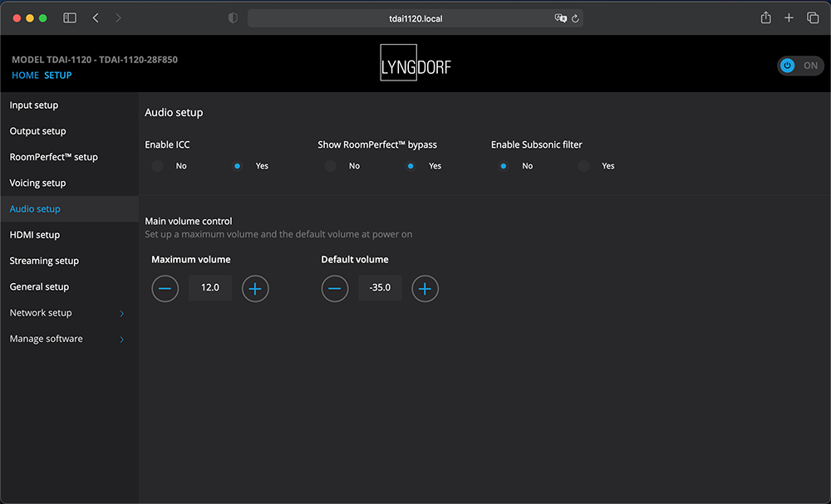
Task: Select No for Show RoomPerfect bypass
Action: 330,166
